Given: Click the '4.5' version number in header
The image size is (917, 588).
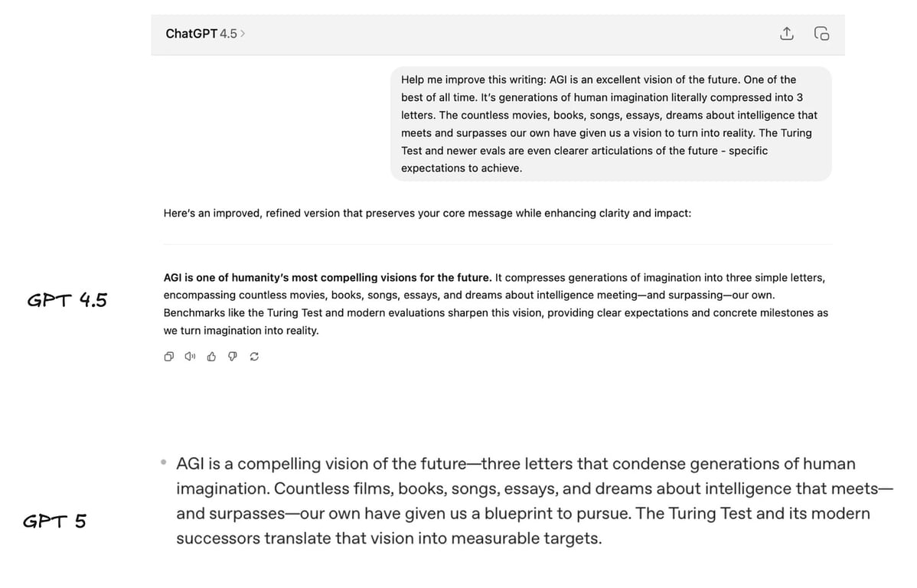Looking at the screenshot, I should click(229, 34).
